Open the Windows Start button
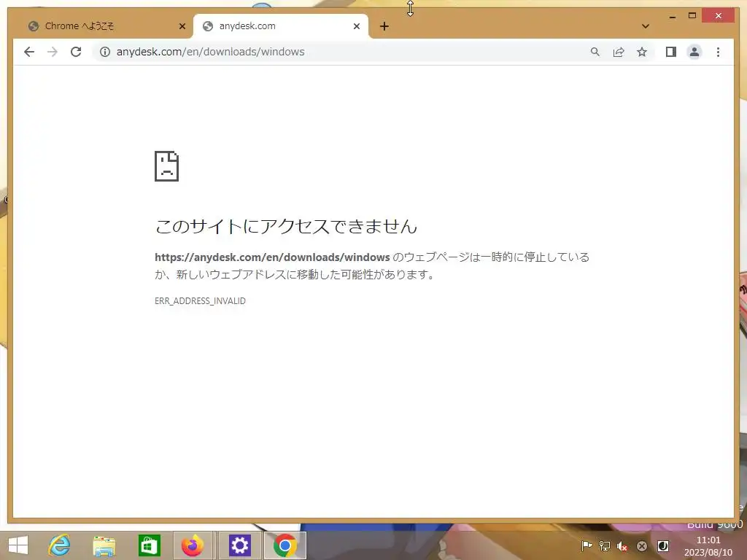 18,545
